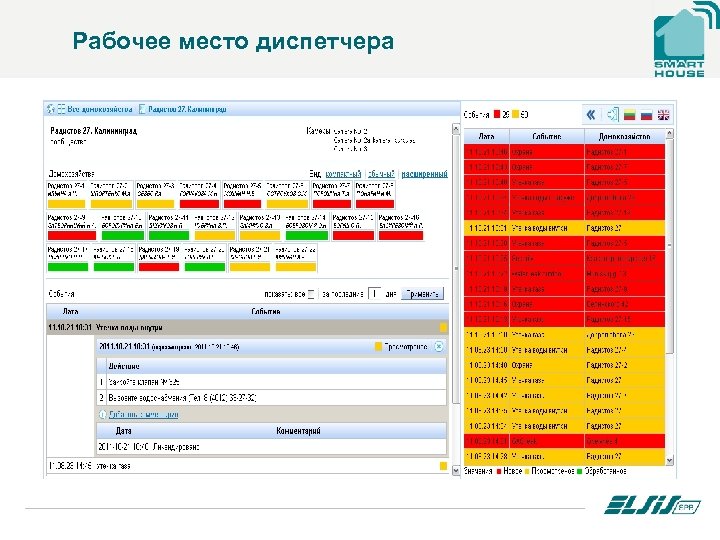
Task: Select action row 1 in Действие table
Action: click(x=271, y=382)
